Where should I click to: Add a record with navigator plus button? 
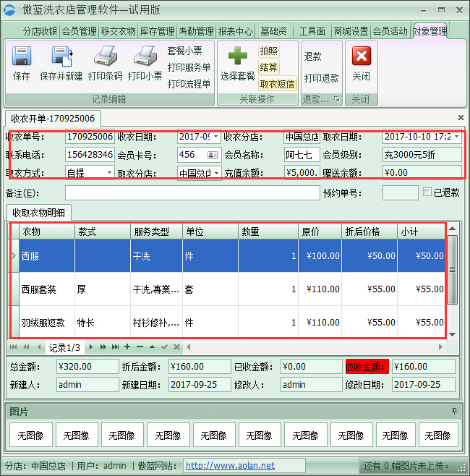(127, 347)
